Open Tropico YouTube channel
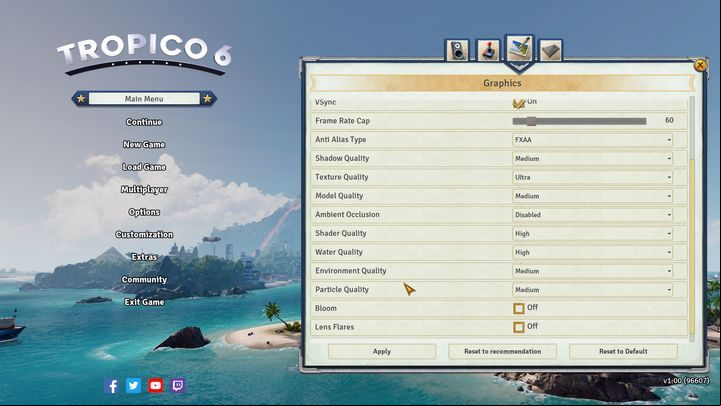Image resolution: width=721 pixels, height=406 pixels. (155, 385)
